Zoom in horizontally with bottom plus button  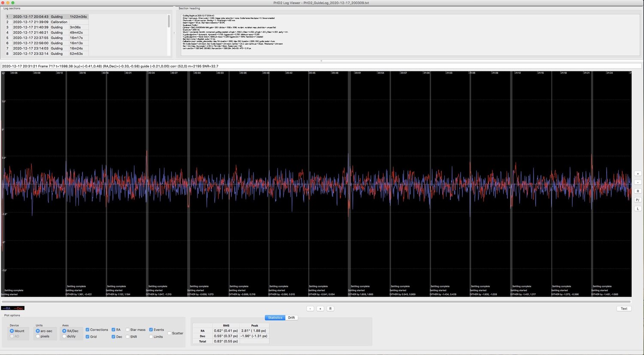click(x=320, y=309)
